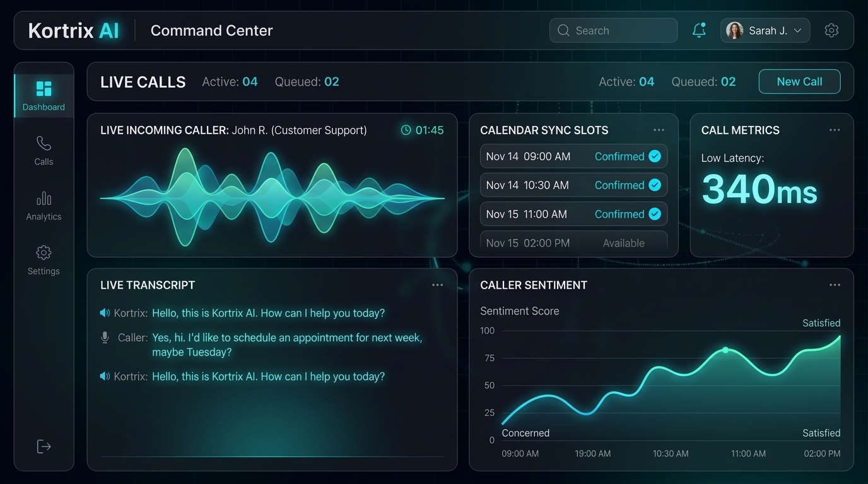Open Calendar Sync Slots more options menu

coord(659,130)
